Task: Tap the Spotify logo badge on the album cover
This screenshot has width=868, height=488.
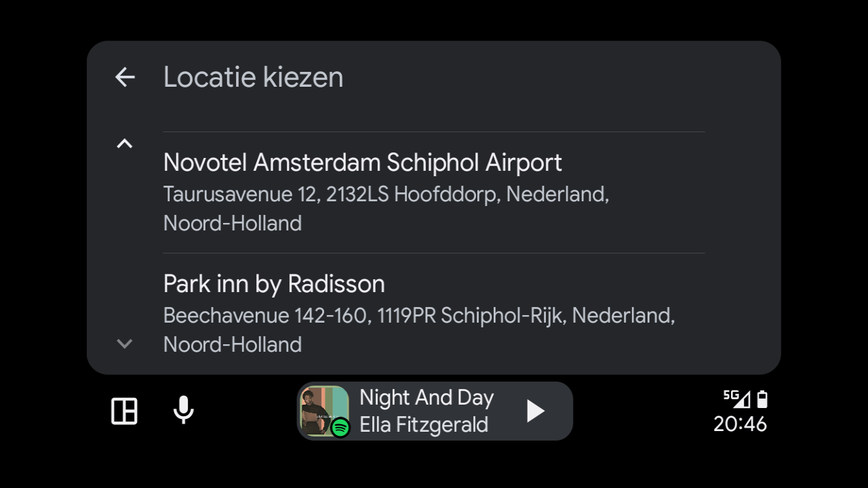Action: coord(340,427)
